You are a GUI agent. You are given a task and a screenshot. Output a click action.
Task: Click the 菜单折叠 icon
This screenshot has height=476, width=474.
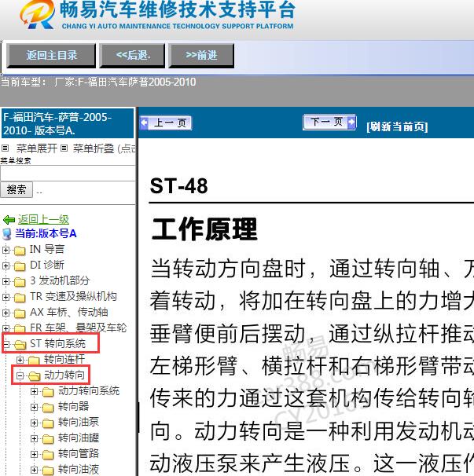point(64,148)
